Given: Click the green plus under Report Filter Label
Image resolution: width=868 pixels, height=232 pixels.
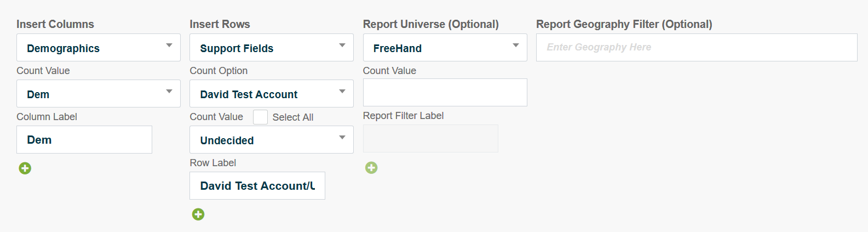Looking at the screenshot, I should [x=371, y=168].
